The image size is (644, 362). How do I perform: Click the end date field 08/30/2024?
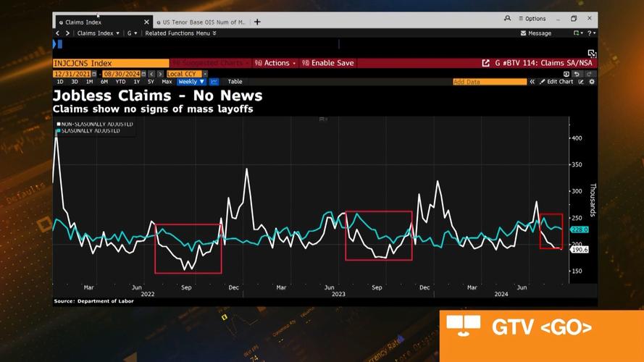tap(121, 74)
